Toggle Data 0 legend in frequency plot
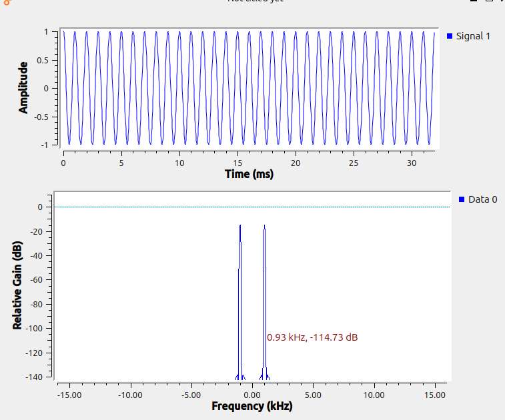 [x=478, y=199]
